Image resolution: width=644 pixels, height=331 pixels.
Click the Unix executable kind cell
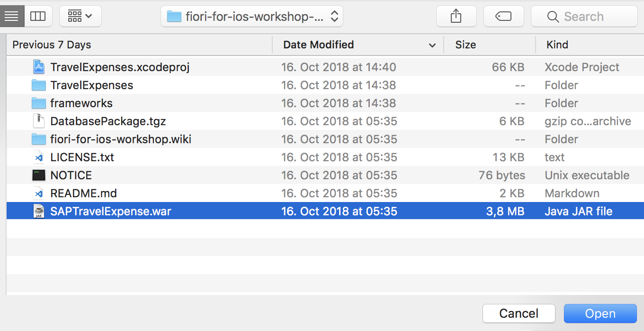pyautogui.click(x=587, y=175)
